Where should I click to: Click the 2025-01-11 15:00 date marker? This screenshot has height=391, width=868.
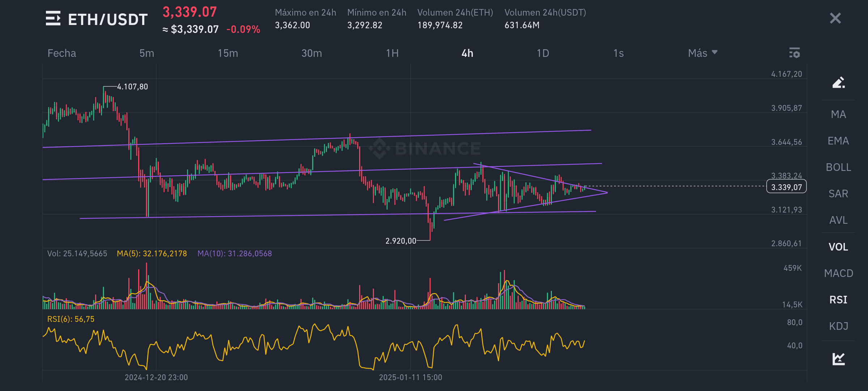click(x=410, y=377)
